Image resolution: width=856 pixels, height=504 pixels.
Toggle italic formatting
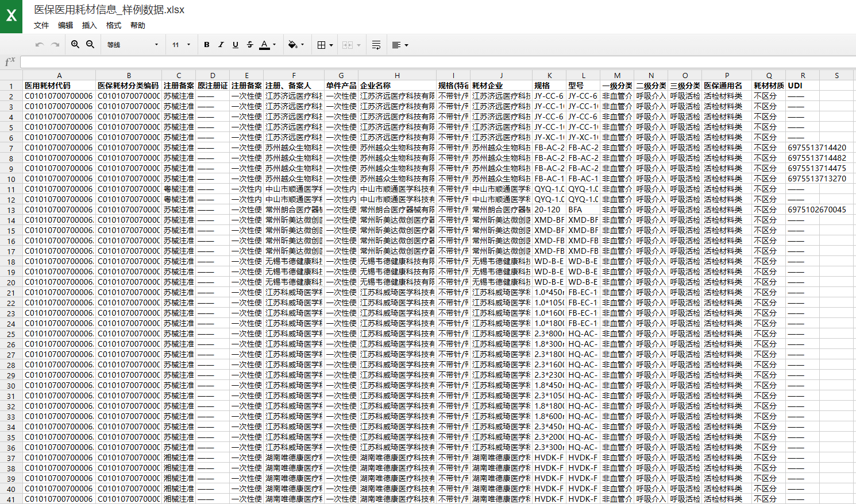click(x=221, y=45)
